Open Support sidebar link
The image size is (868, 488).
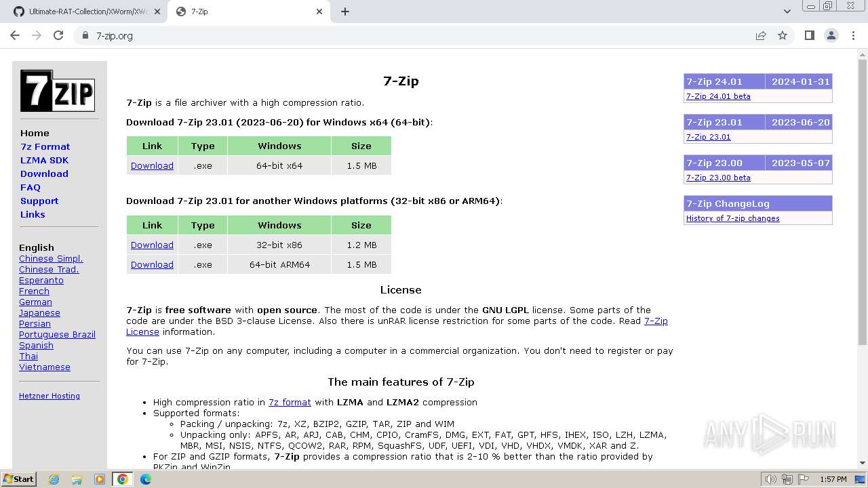(39, 201)
